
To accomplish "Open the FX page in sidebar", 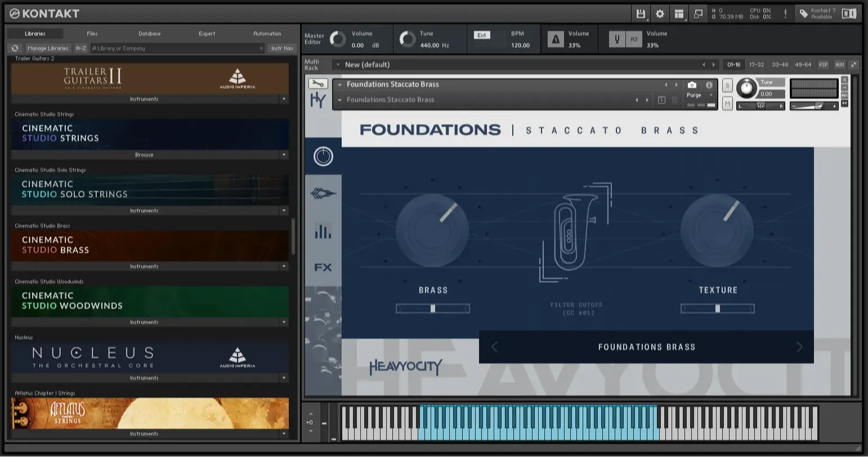I will 323,268.
